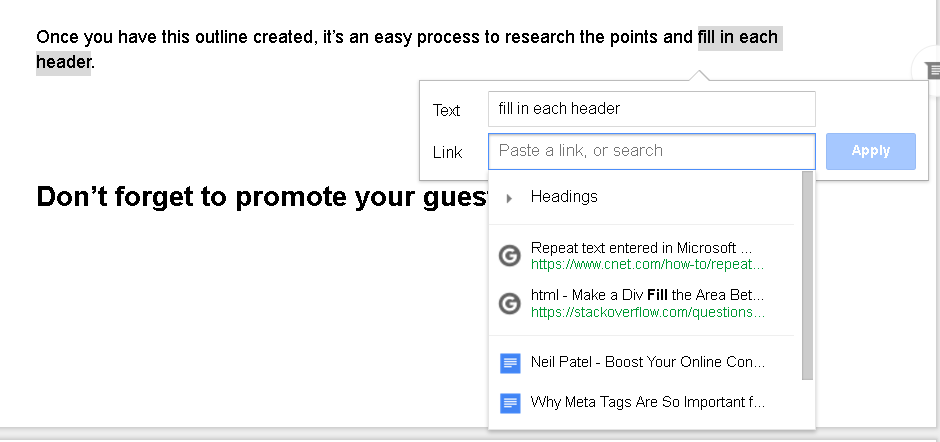Screen dimensions: 940x442
Task: Click the Don't forget to promote heading
Action: [262, 196]
